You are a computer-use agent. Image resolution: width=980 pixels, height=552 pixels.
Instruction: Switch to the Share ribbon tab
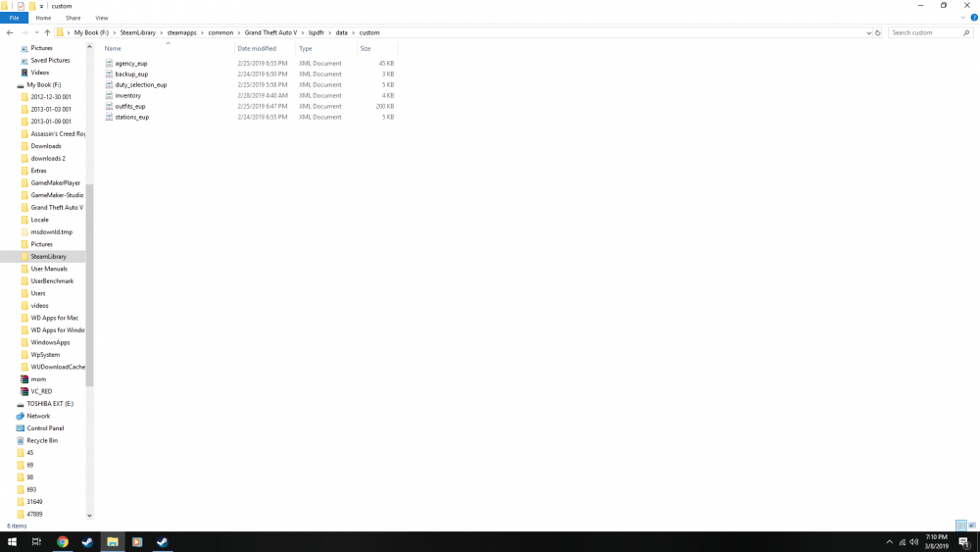pos(73,18)
